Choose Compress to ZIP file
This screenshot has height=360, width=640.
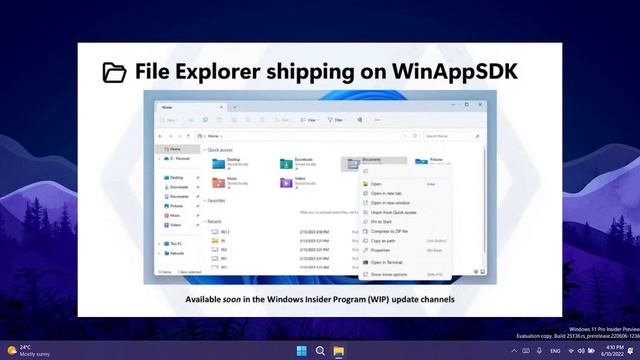pos(404,231)
